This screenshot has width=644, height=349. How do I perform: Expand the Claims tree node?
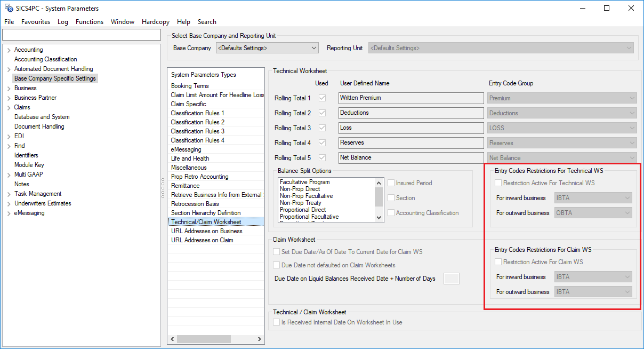coord(9,108)
